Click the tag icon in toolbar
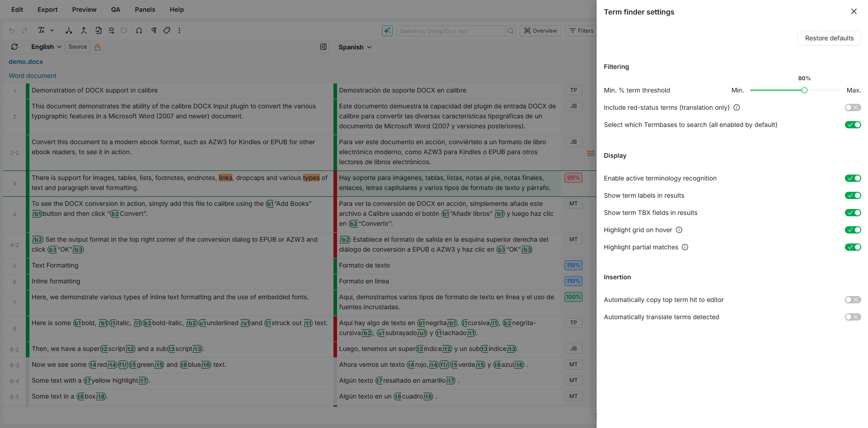868x428 pixels. click(167, 30)
